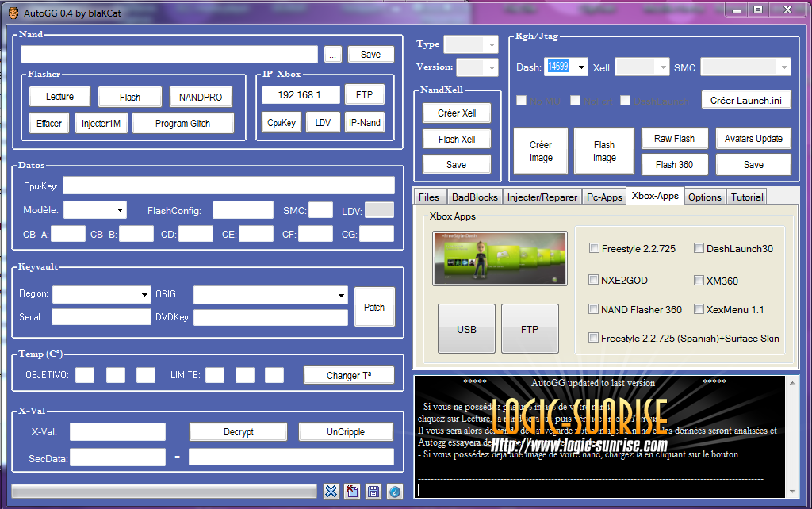Click into the Cpu-Key input field
The height and width of the screenshot is (509, 812).
coord(228,186)
